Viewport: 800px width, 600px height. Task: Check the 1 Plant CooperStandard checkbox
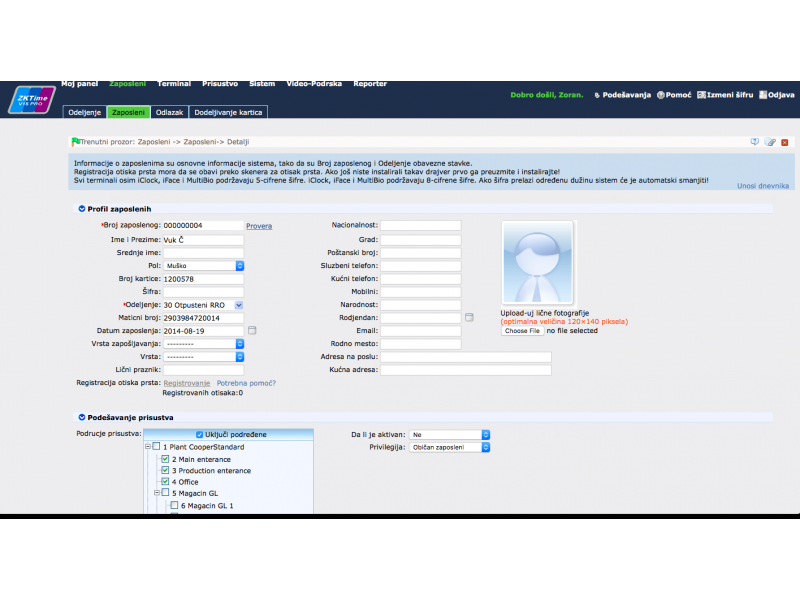pos(156,447)
